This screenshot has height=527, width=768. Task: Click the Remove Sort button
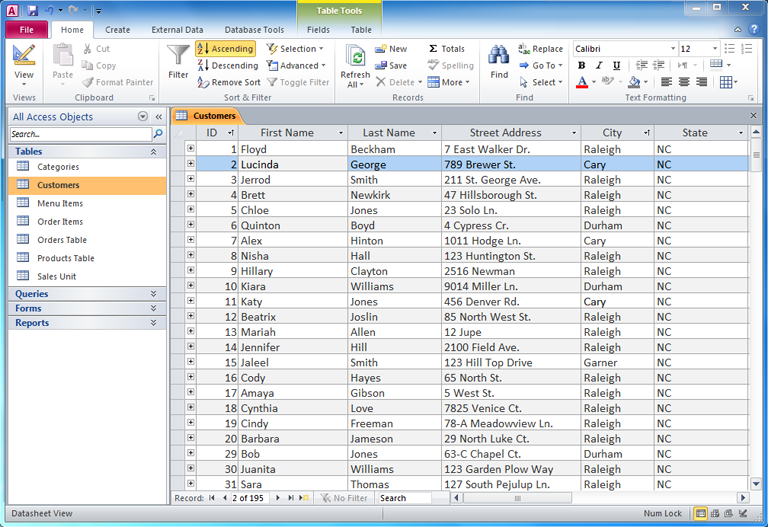(229, 82)
